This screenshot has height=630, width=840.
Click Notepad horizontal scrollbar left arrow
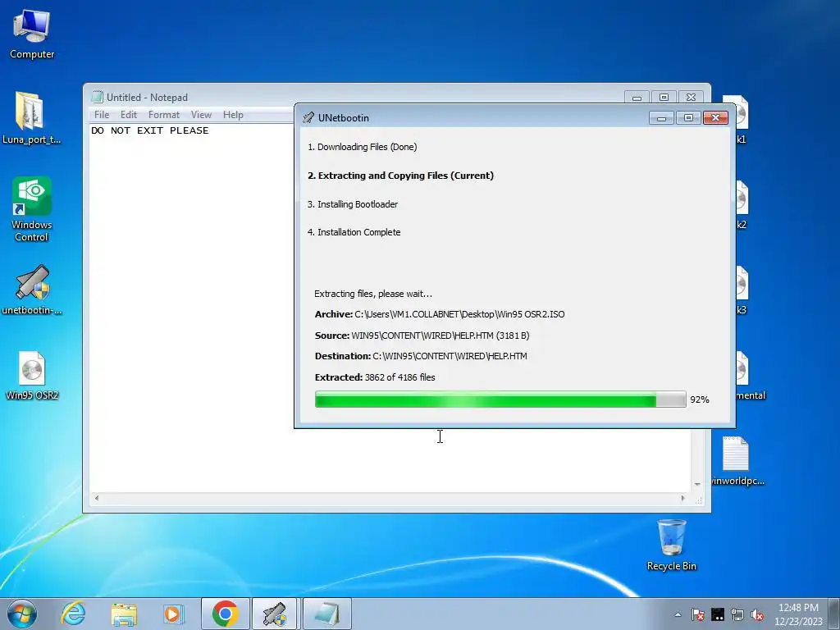(x=97, y=498)
